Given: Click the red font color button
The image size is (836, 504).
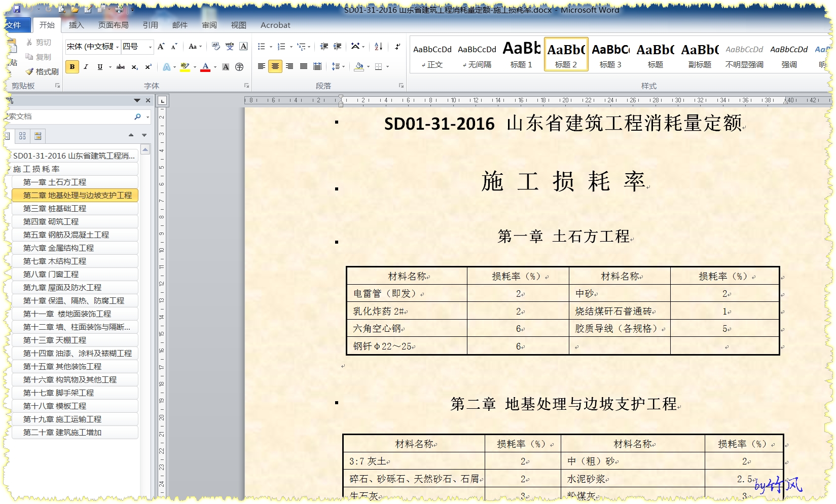Looking at the screenshot, I should point(205,67).
